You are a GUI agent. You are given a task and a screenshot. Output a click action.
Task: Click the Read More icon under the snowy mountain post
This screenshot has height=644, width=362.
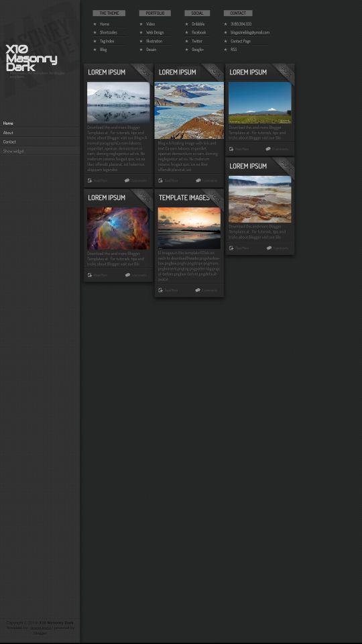point(90,180)
